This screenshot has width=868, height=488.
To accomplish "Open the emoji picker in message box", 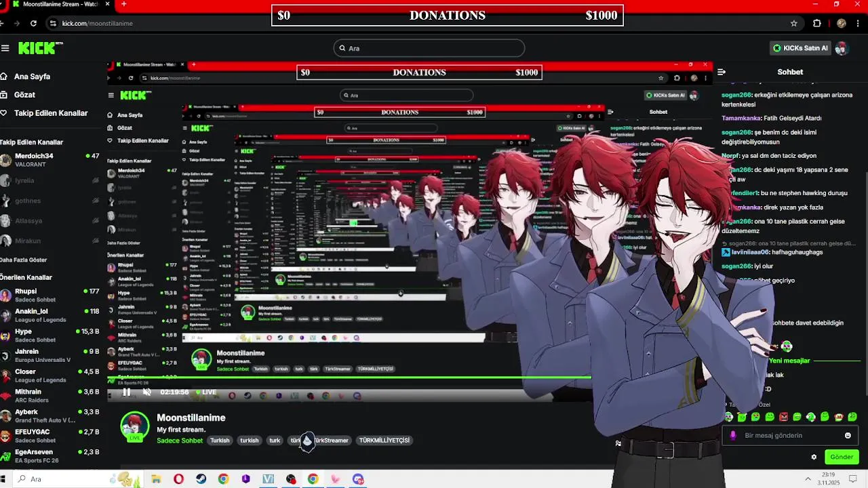I will (848, 436).
